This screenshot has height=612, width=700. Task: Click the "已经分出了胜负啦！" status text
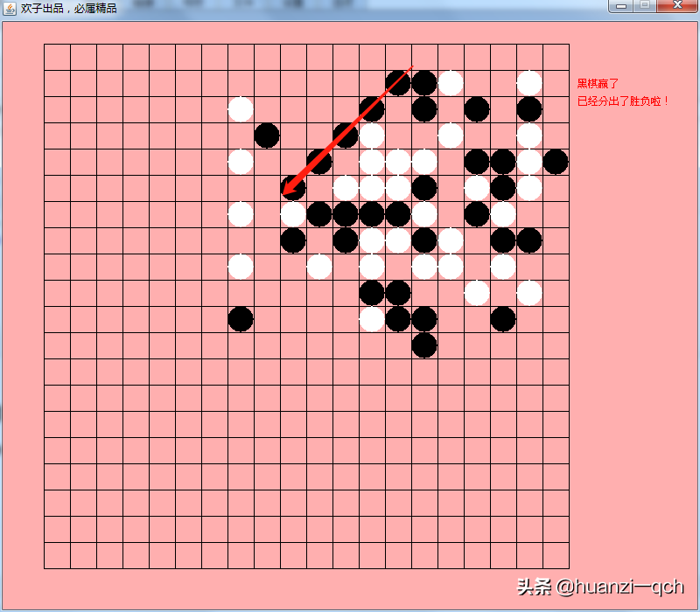(x=623, y=101)
